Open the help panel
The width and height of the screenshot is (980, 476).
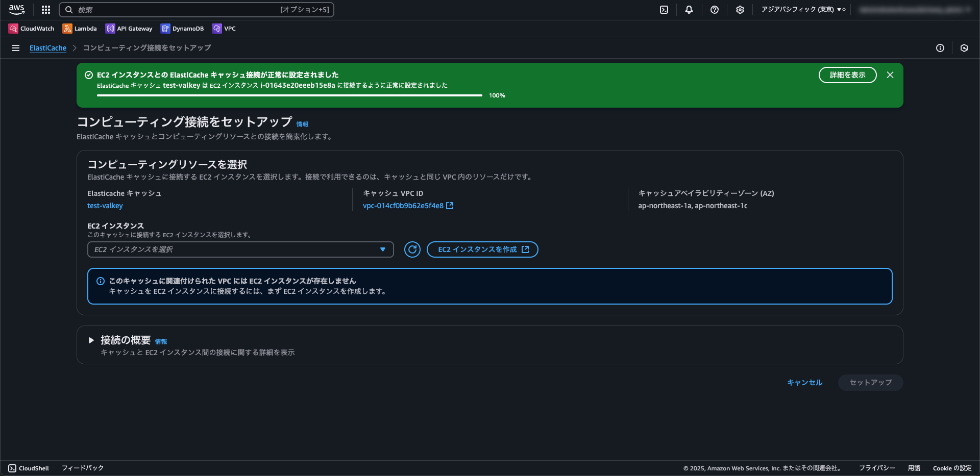tap(714, 10)
